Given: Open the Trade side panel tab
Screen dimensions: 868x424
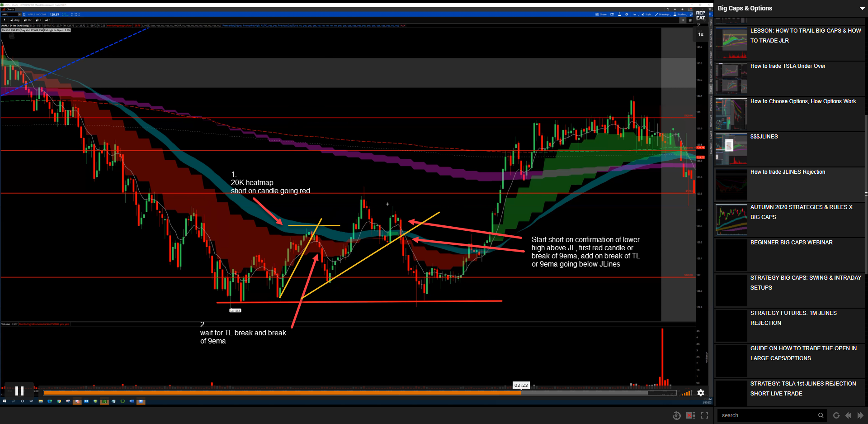Looking at the screenshot, I should pos(711,22).
